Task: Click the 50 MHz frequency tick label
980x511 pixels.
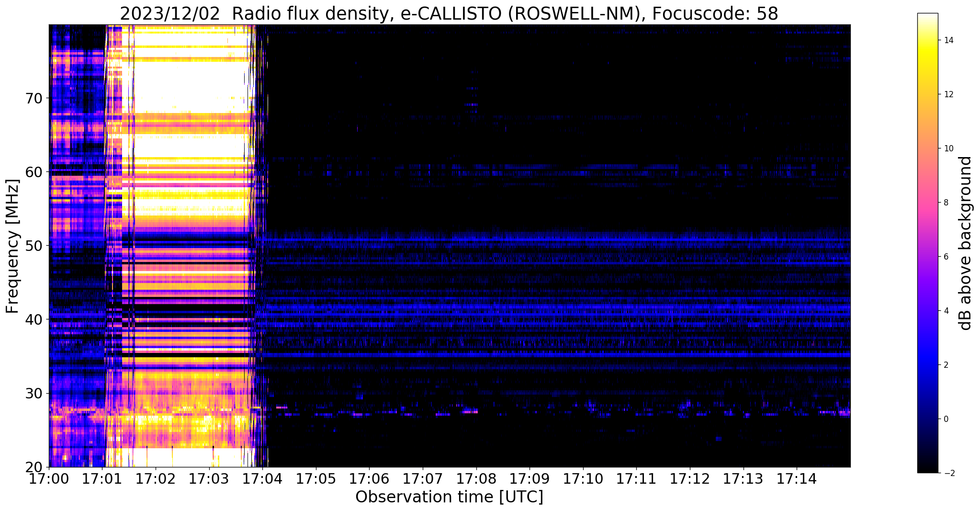Action: coord(34,246)
